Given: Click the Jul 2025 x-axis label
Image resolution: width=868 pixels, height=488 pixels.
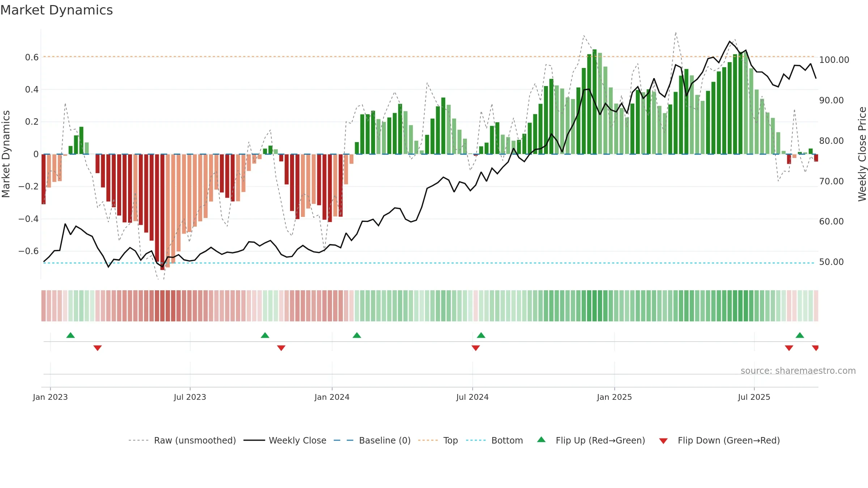Looking at the screenshot, I should point(754,397).
